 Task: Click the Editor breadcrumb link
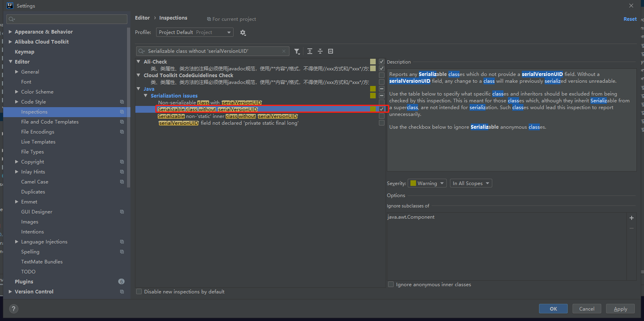tap(142, 18)
